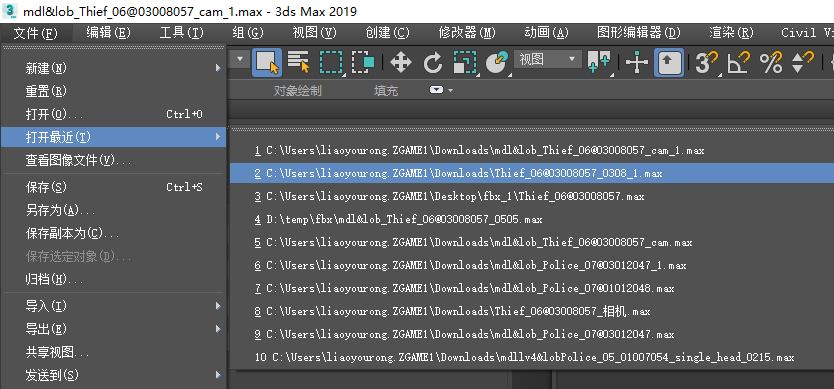Open recent file 1 mdl&lob_Thief_06@03008057_cam_1.max
The height and width of the screenshot is (389, 834).
point(532,151)
